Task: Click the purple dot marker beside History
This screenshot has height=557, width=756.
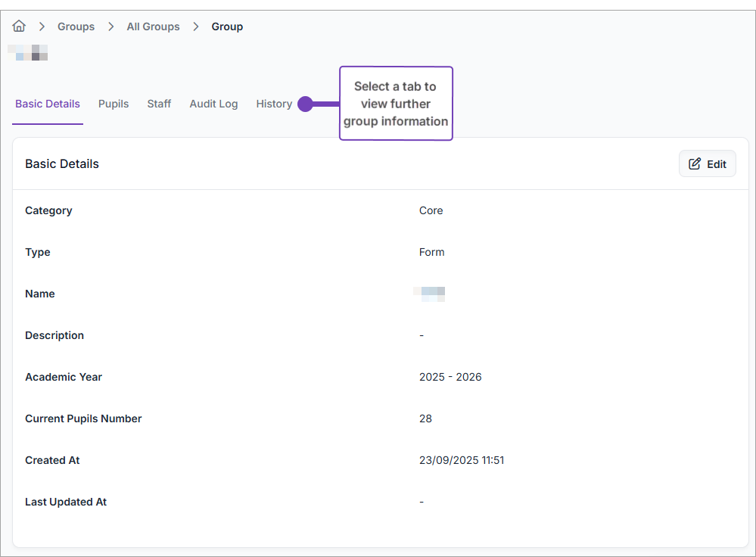Action: pos(305,104)
